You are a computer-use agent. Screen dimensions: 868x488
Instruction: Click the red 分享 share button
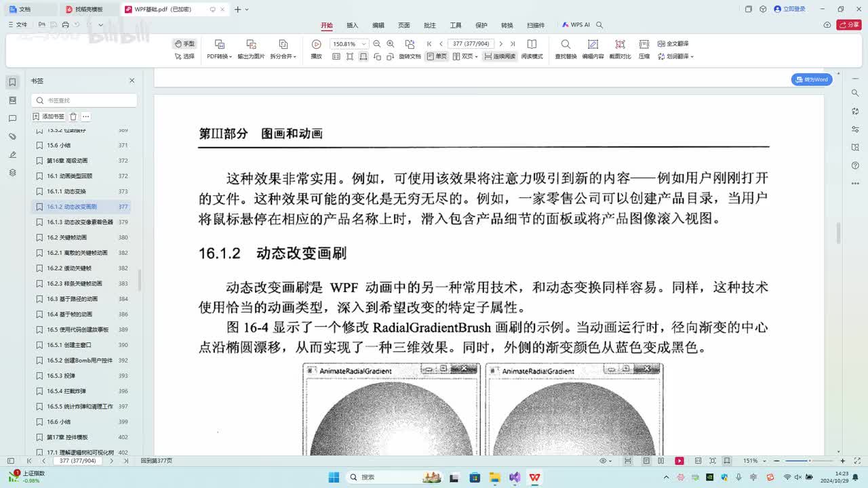[x=849, y=24]
